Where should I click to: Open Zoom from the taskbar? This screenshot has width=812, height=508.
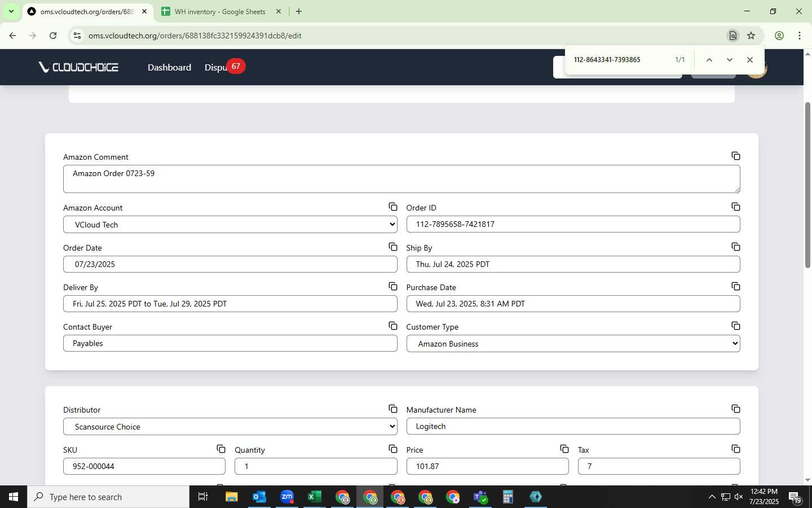tap(287, 497)
